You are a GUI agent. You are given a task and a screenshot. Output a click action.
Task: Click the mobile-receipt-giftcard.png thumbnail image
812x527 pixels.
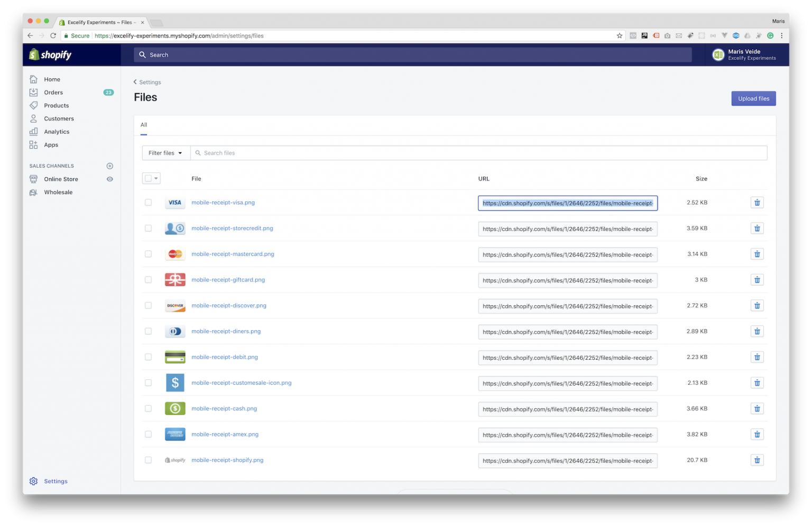point(175,279)
